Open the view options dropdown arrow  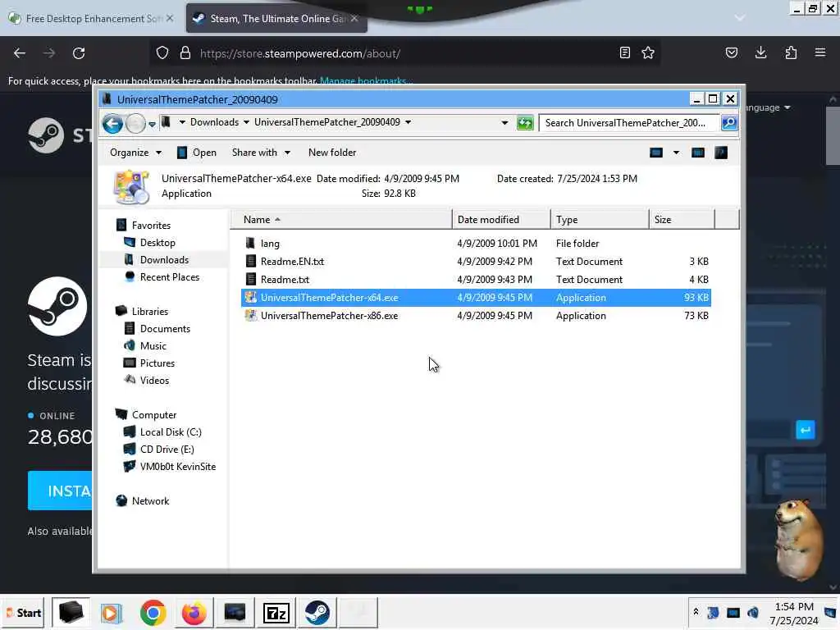pos(676,153)
